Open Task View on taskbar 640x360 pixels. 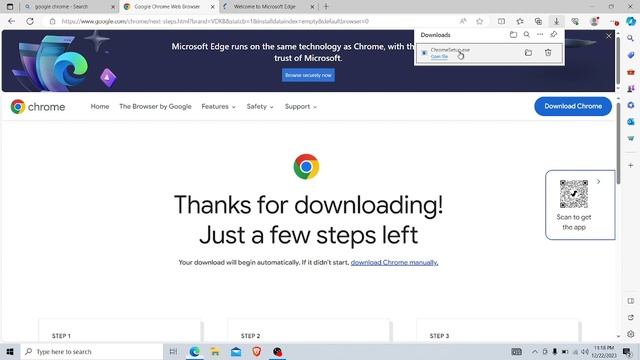[x=173, y=351]
